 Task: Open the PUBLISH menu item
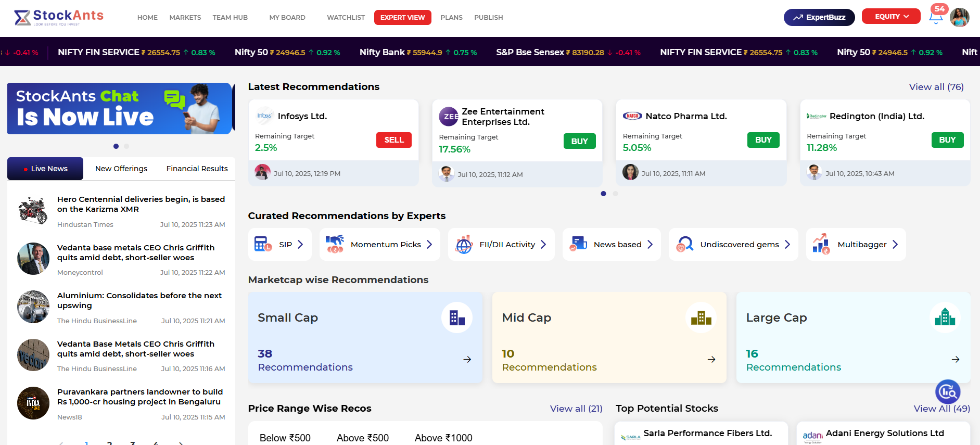click(489, 17)
